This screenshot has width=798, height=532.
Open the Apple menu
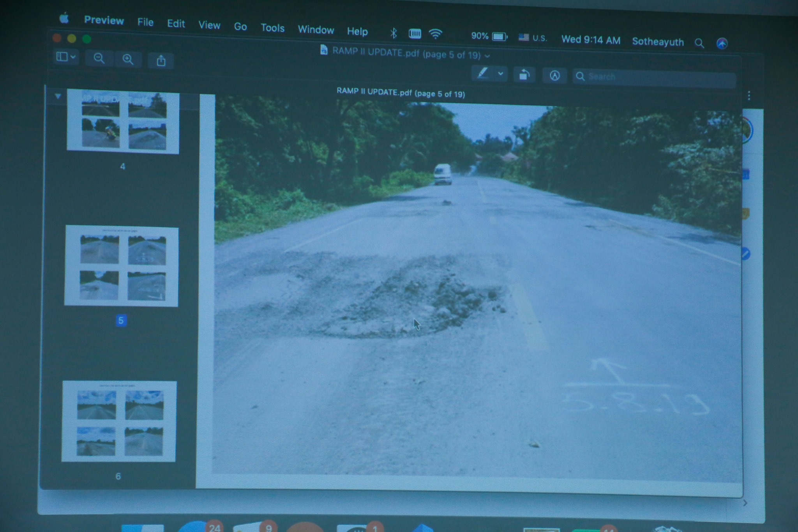pos(64,18)
